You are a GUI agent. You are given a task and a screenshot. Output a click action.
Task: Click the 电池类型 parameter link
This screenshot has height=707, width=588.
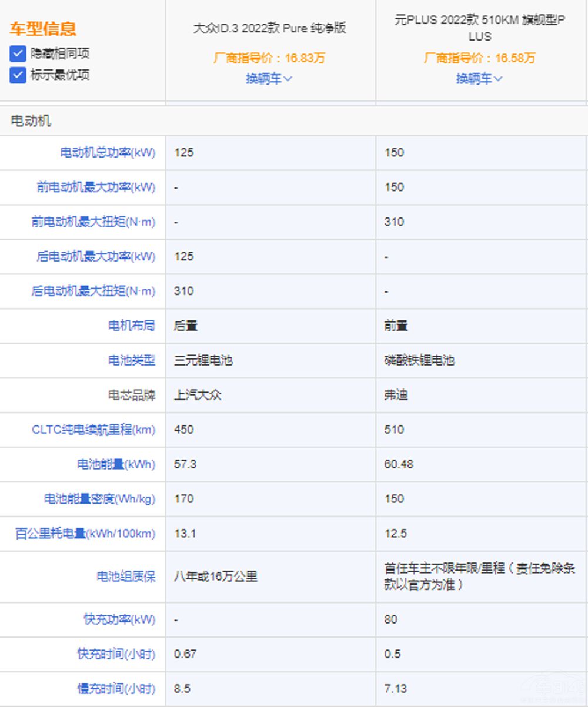click(x=131, y=361)
